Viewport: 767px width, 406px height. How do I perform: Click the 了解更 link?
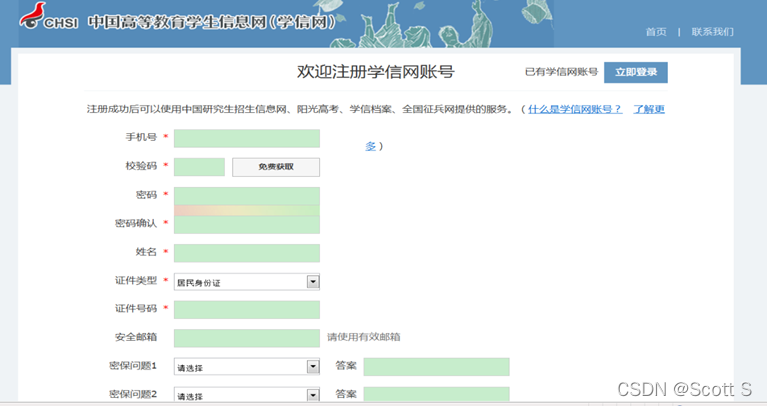[649, 109]
